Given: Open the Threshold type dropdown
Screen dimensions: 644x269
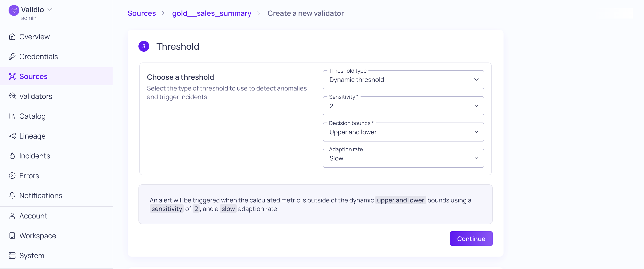Looking at the screenshot, I should tap(403, 80).
